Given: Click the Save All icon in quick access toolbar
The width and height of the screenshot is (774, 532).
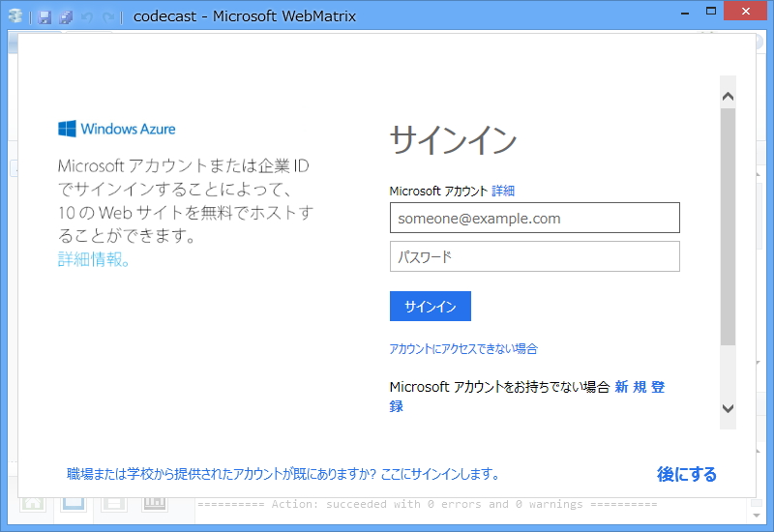Looking at the screenshot, I should coord(66,17).
